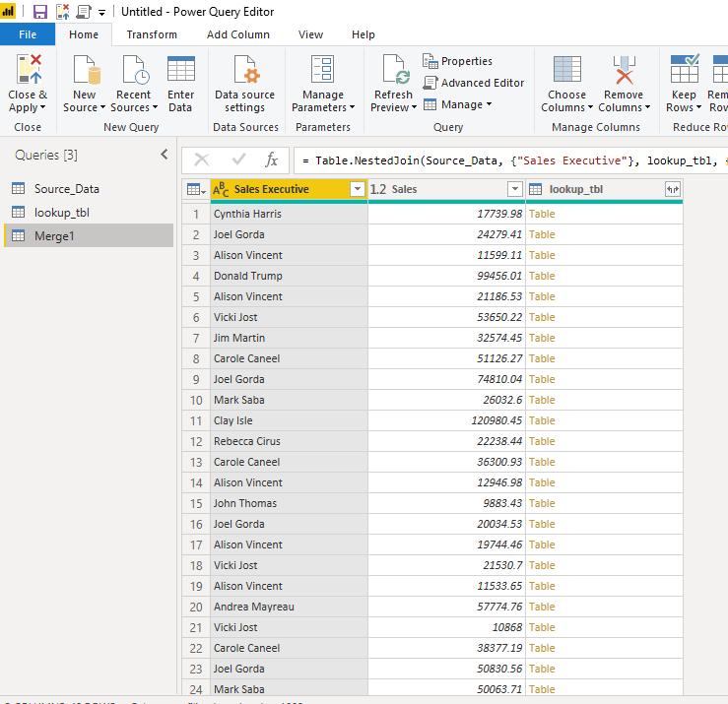This screenshot has height=704, width=728.
Task: Collapse the Queries pane chevron
Action: click(165, 155)
